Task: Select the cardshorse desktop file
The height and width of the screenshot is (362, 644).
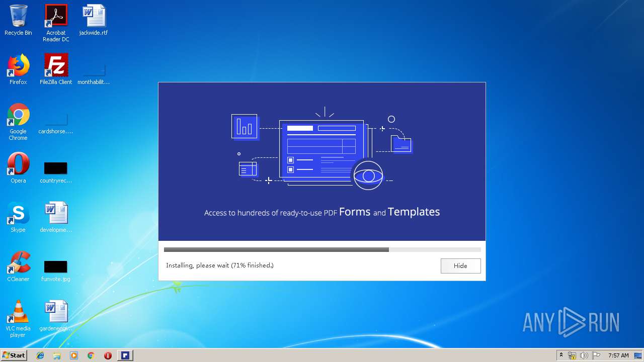Action: (56, 124)
